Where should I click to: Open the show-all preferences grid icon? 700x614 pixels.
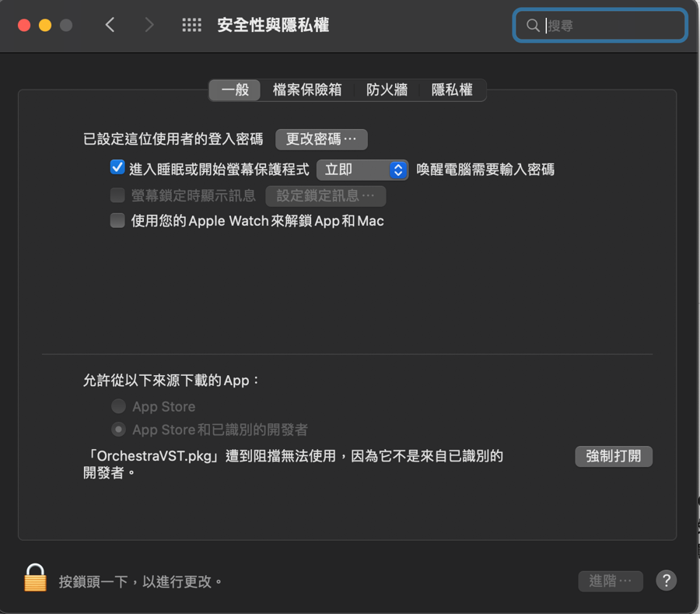pyautogui.click(x=192, y=25)
